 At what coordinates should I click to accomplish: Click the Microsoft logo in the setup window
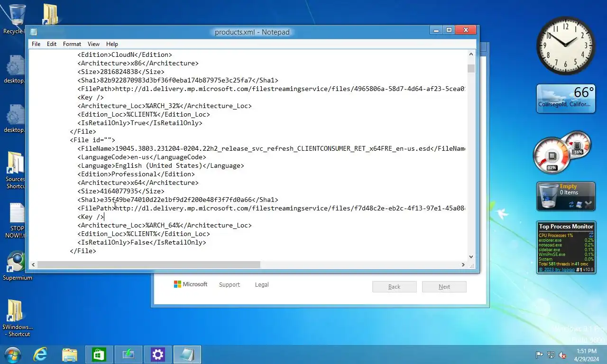pyautogui.click(x=191, y=284)
